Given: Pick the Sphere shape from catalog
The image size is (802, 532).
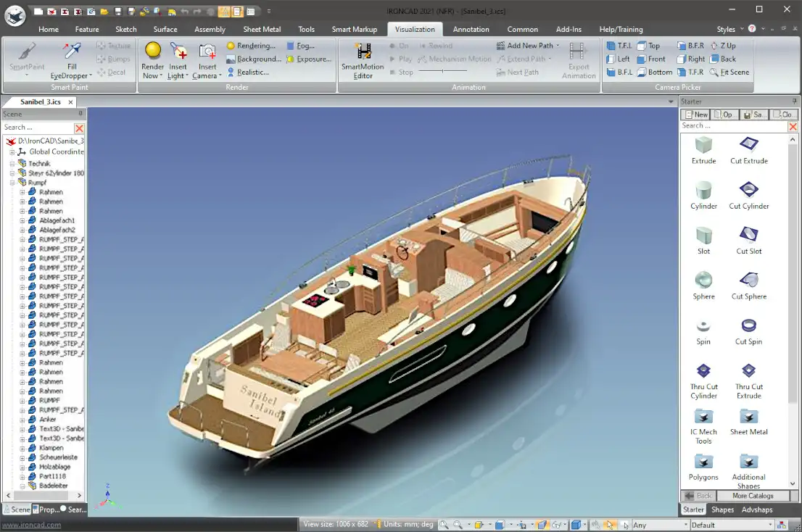Looking at the screenshot, I should tap(703, 280).
